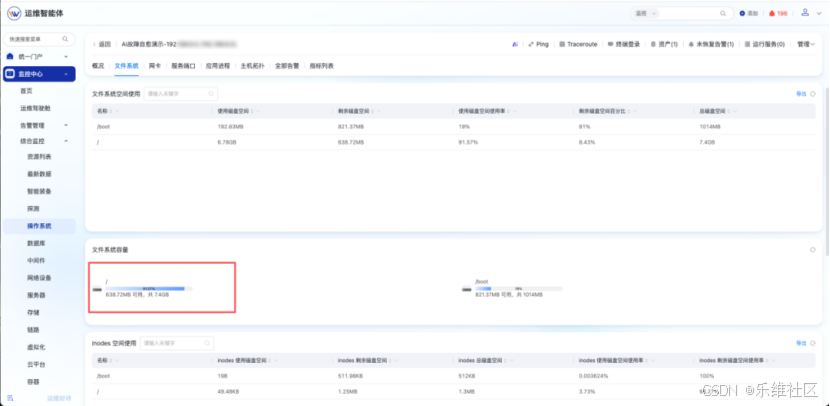
Task: Click the 运维智能体 logo icon
Action: 14,13
